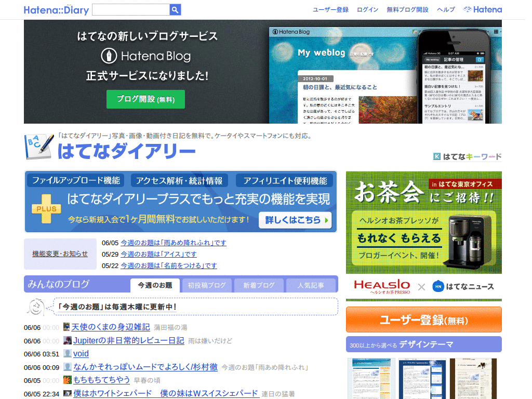Open blog Jupiterの非日常的レビュー日記
This screenshot has height=399, width=532.
(x=129, y=340)
